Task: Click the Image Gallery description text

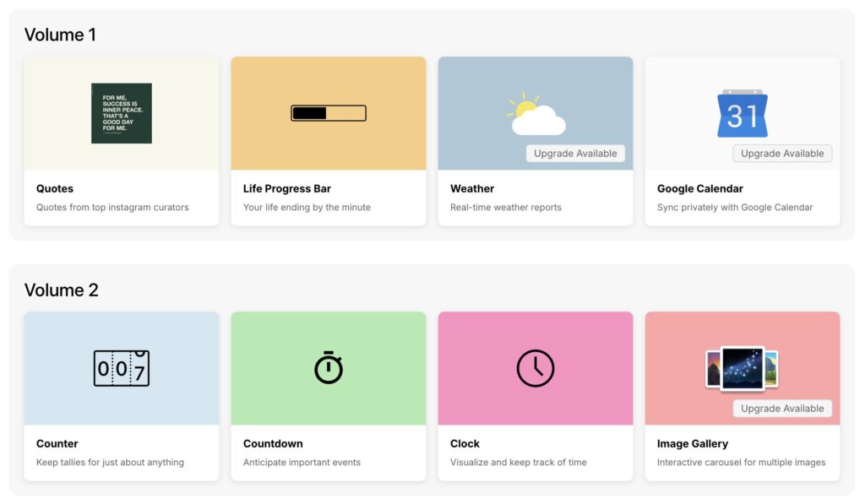Action: [x=741, y=462]
